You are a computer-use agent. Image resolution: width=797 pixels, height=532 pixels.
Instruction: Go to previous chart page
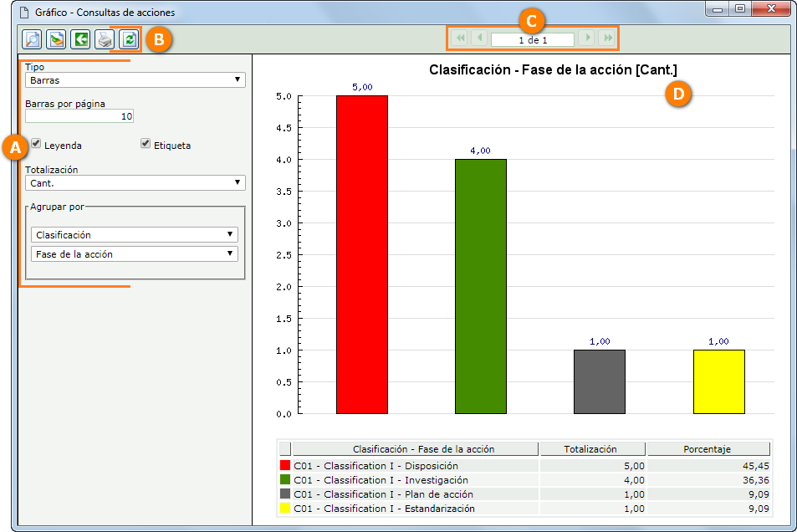pyautogui.click(x=479, y=38)
